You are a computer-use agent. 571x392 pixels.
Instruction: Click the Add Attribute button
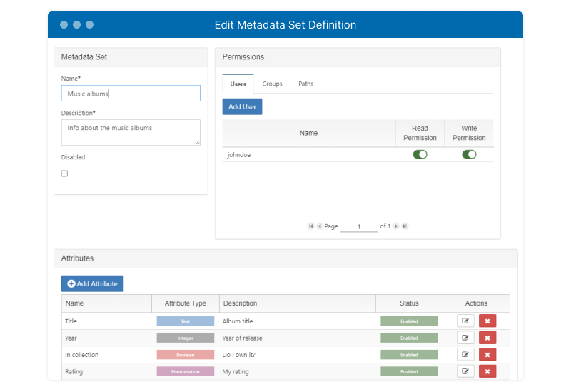pos(92,283)
